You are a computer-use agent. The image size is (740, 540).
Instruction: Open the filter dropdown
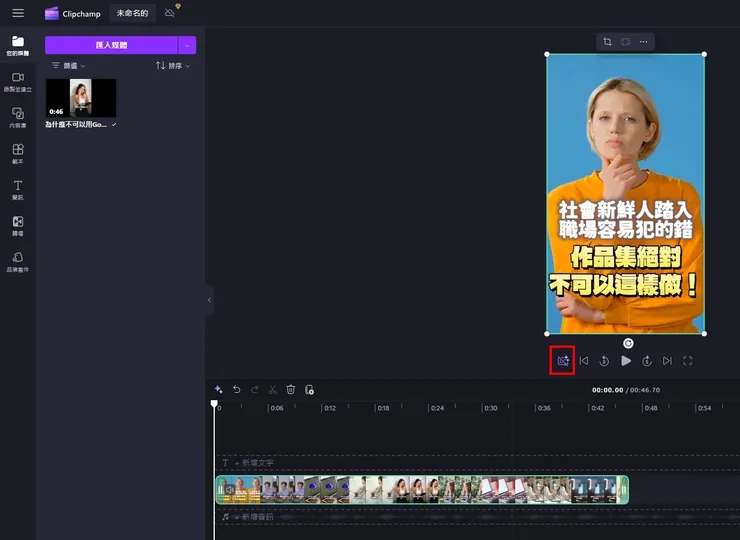pyautogui.click(x=68, y=66)
